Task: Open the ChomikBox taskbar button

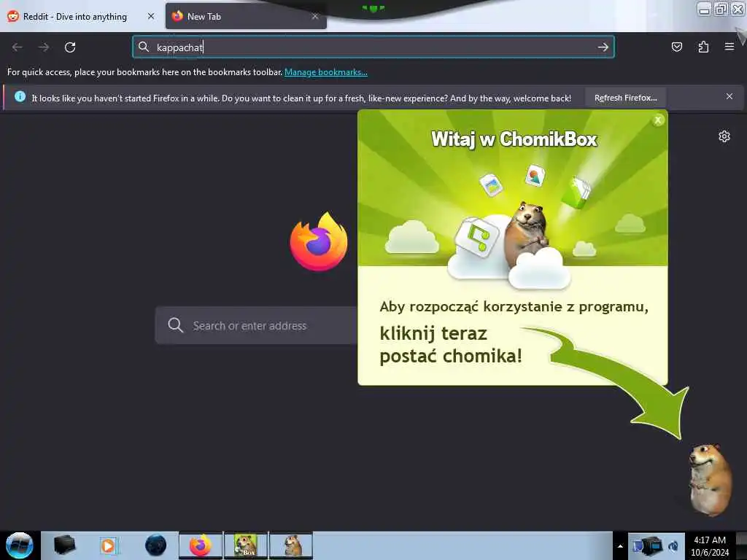Action: pos(246,545)
